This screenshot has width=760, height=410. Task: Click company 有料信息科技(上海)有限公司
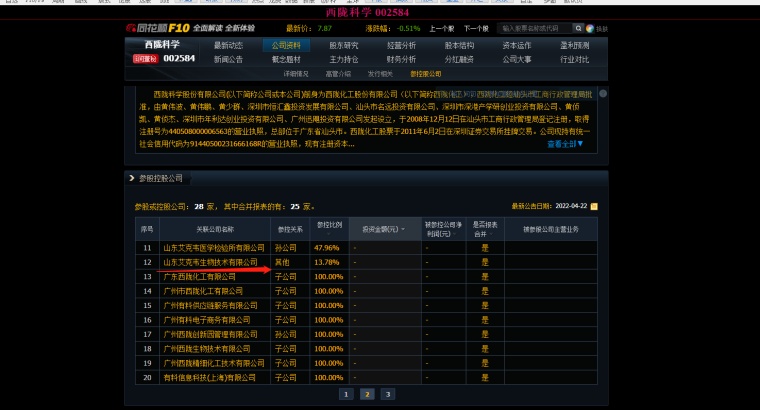[209, 378]
